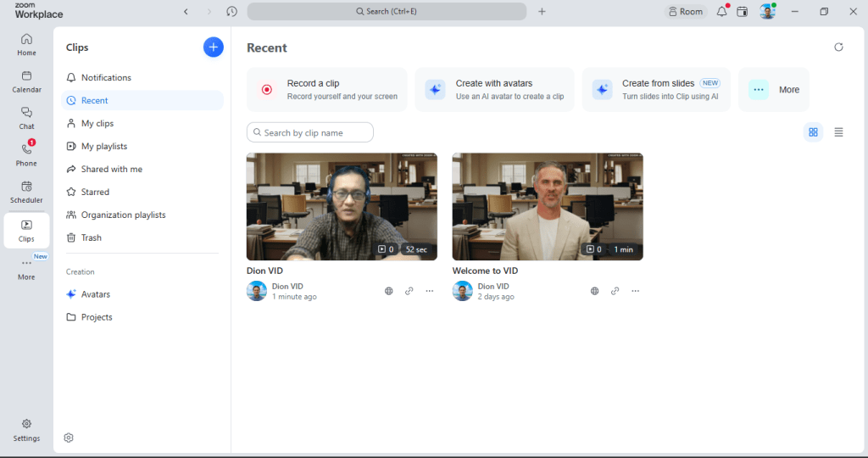The width and height of the screenshot is (868, 458).
Task: Expand the More creation options card
Action: (x=774, y=90)
